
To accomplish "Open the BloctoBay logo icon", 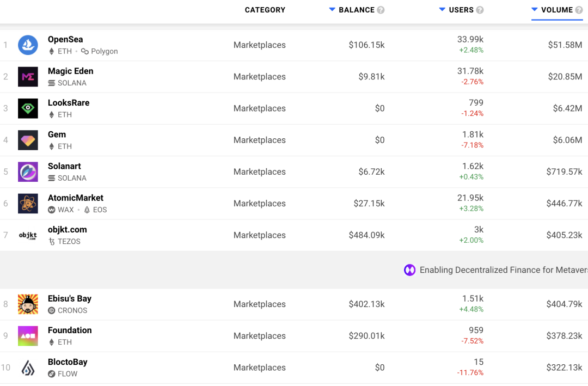I will pyautogui.click(x=28, y=367).
